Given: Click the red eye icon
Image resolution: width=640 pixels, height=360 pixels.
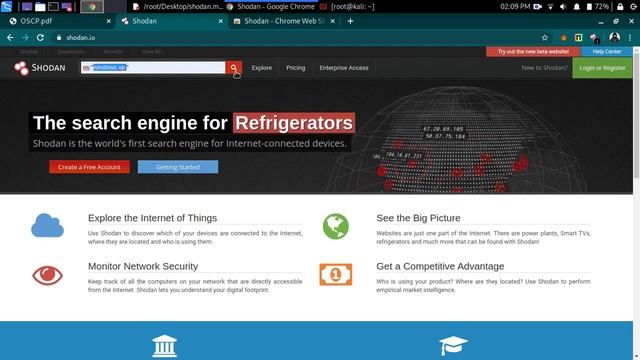Looking at the screenshot, I should tap(47, 275).
